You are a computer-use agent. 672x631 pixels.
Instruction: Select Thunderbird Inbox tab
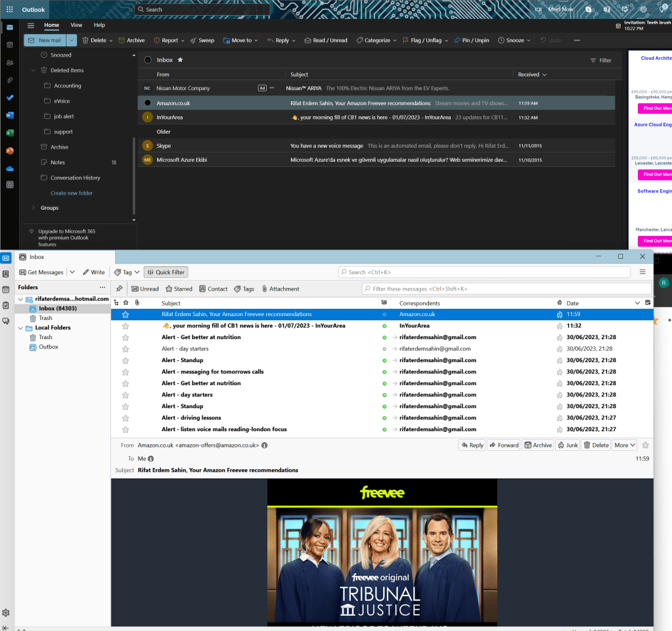(65, 257)
